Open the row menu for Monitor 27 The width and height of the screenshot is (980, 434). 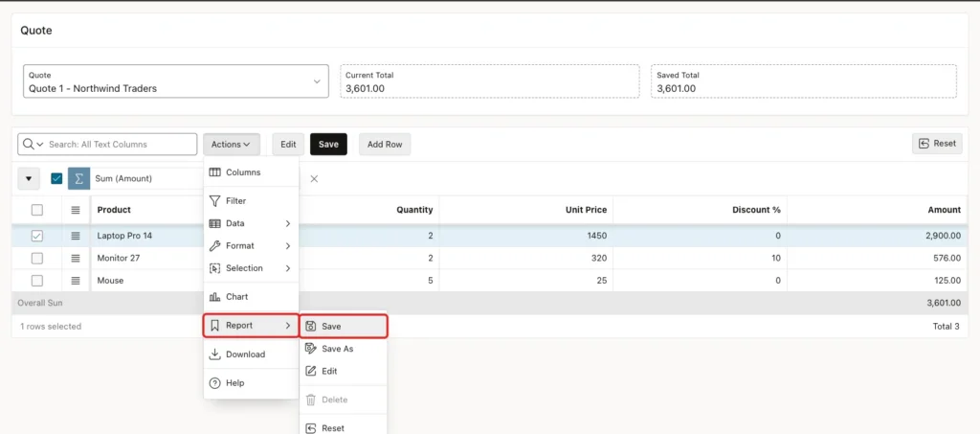(76, 259)
